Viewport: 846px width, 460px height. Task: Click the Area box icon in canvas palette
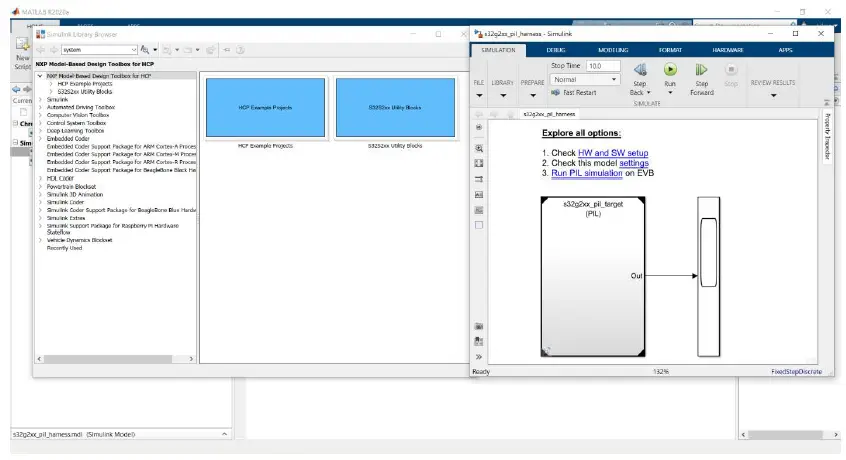[479, 225]
